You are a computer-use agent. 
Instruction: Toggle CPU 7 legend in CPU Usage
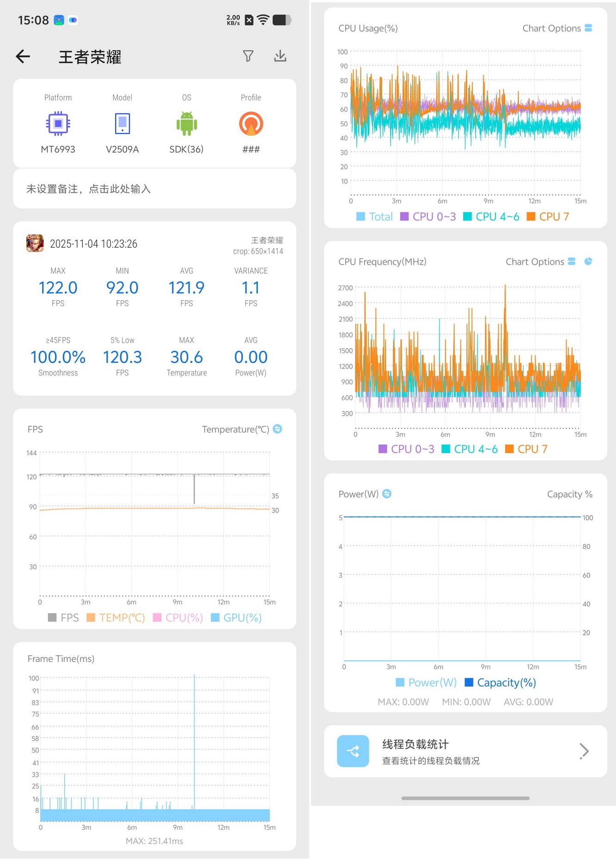[548, 216]
